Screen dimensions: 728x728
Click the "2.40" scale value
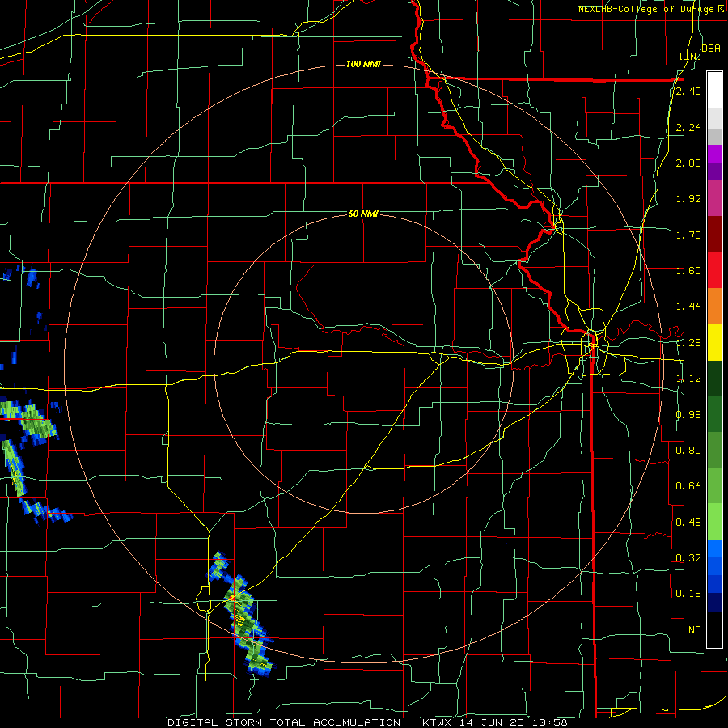click(688, 91)
